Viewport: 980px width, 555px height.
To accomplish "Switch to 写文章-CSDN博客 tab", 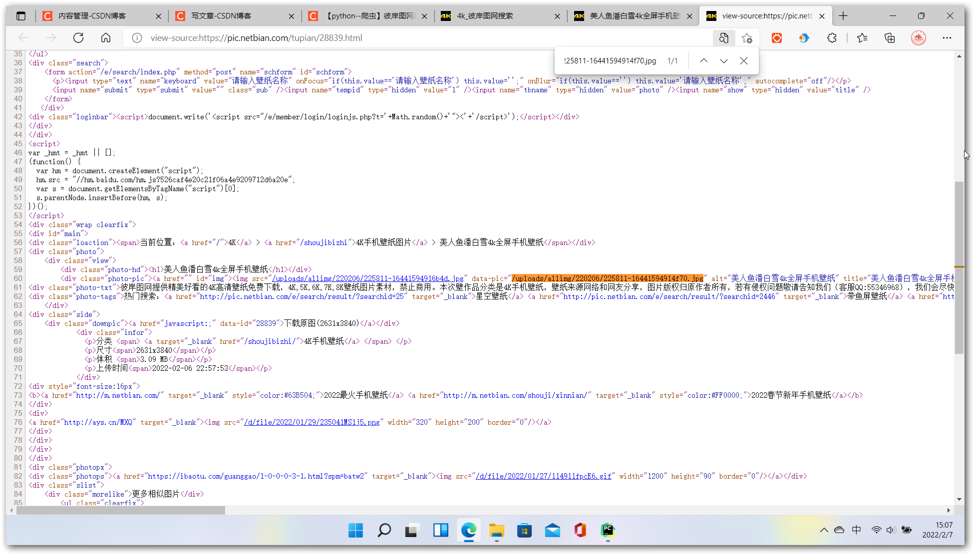I will point(234,16).
